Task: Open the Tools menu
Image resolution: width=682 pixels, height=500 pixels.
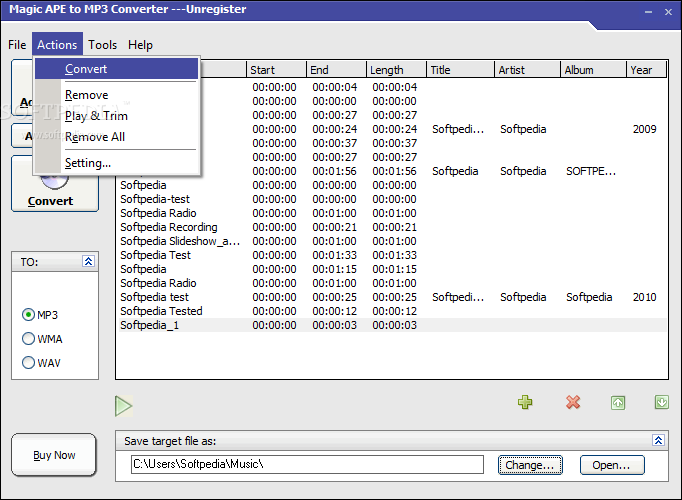Action: pos(102,45)
